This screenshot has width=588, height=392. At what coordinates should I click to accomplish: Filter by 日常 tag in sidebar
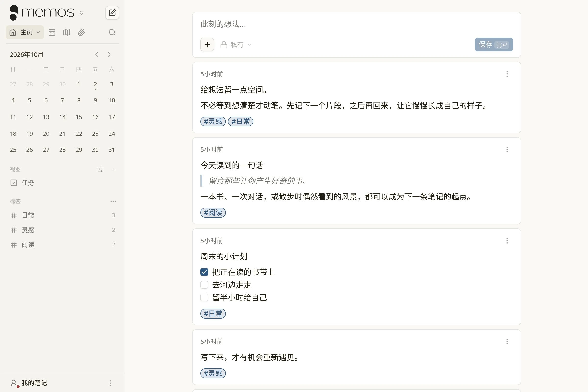pyautogui.click(x=62, y=215)
